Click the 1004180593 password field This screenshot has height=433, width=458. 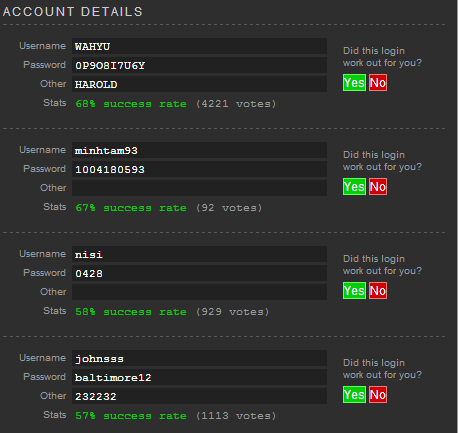pyautogui.click(x=199, y=169)
